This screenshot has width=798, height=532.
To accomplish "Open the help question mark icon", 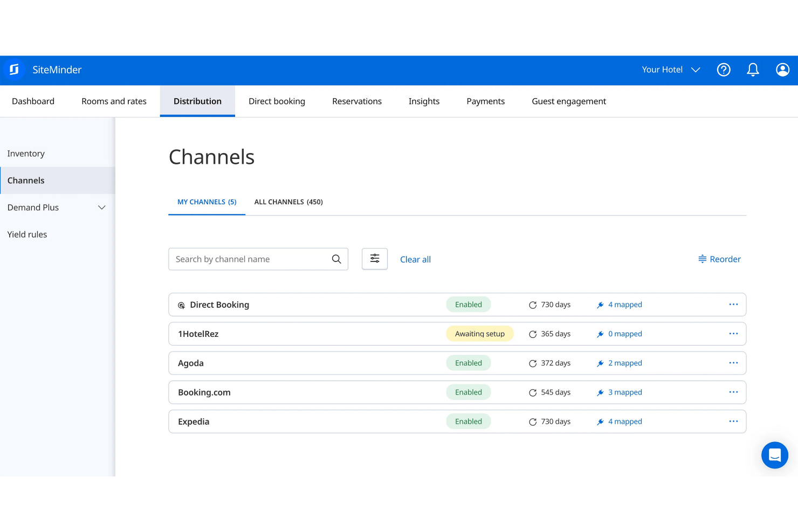I will 724,70.
